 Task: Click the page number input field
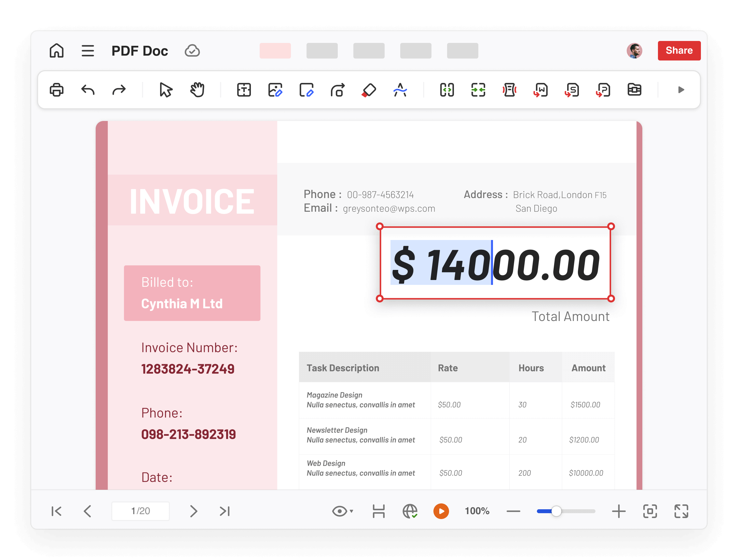(140, 511)
